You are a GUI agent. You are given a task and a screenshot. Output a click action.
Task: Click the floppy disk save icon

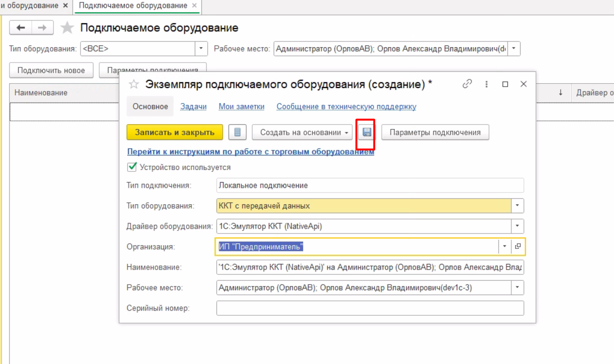click(367, 132)
